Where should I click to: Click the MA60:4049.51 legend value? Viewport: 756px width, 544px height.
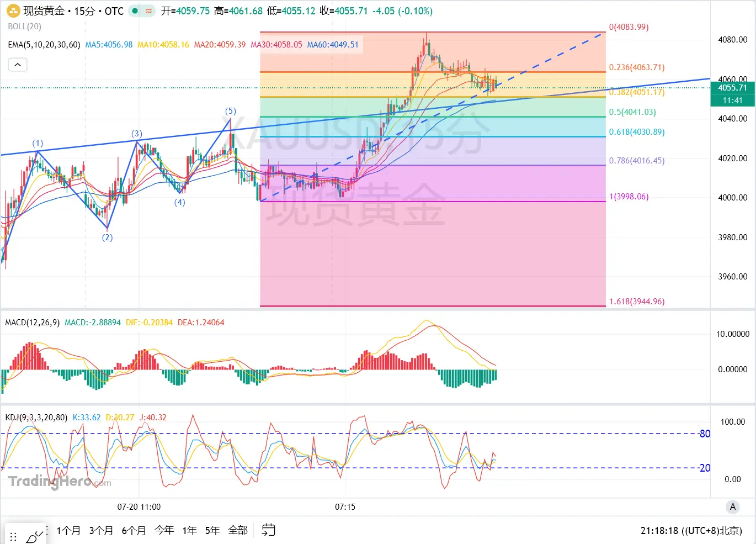point(333,45)
